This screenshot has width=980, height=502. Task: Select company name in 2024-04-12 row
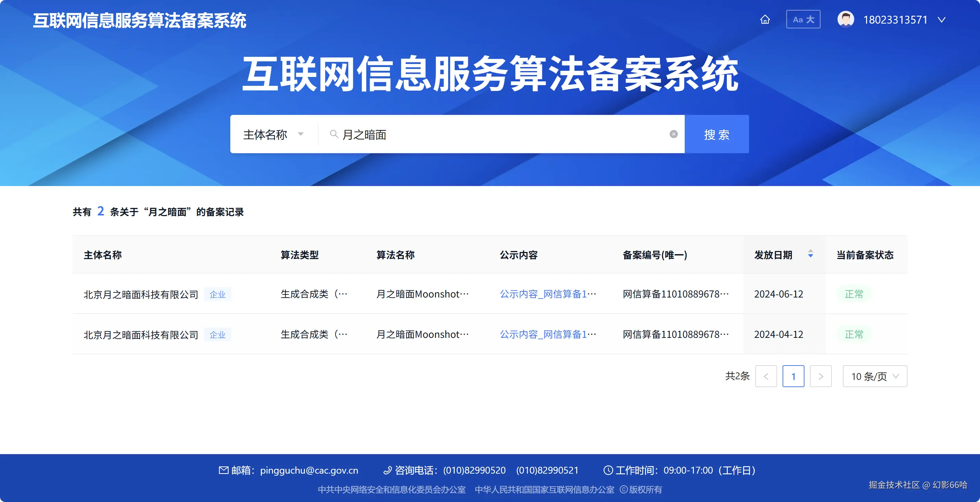tap(141, 335)
